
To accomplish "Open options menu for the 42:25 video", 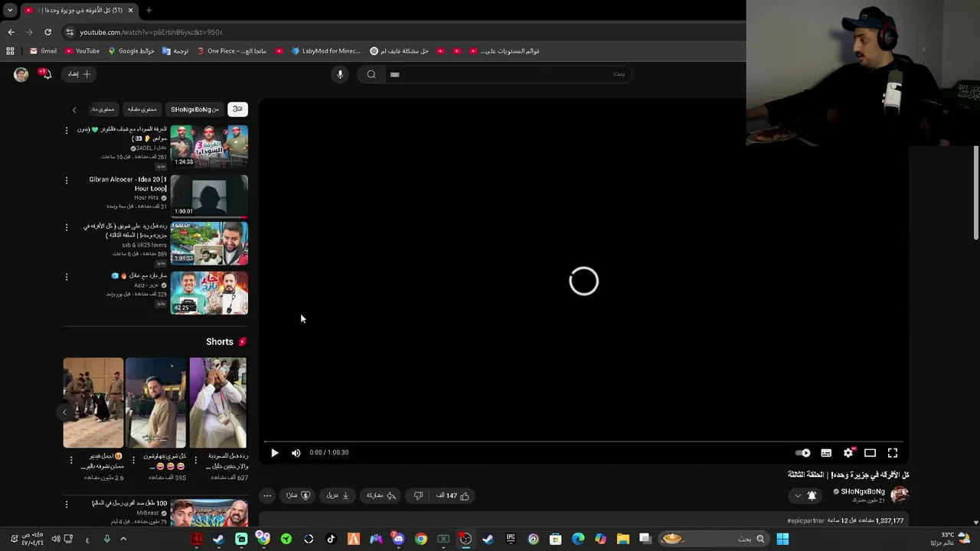I will pos(67,277).
